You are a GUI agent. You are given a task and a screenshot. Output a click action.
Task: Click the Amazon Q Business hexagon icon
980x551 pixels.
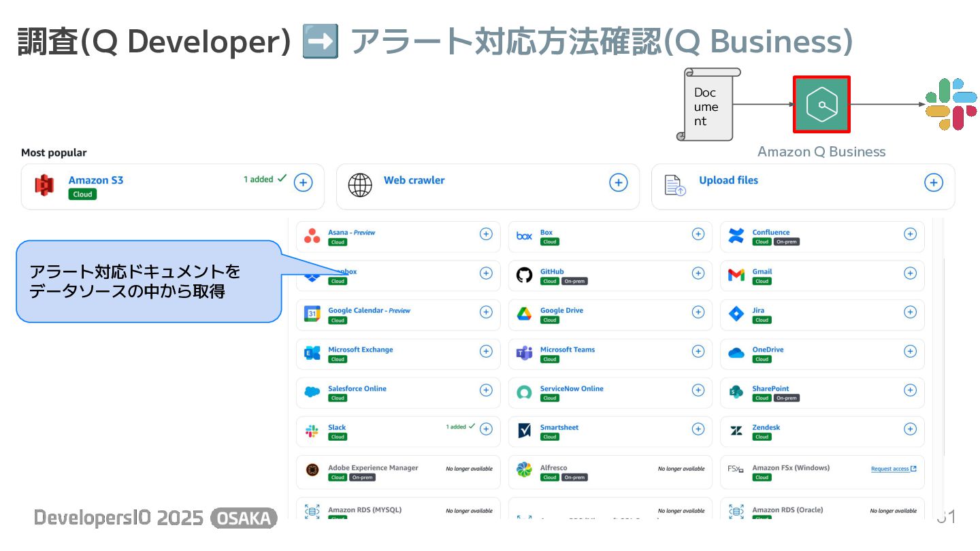pos(821,105)
